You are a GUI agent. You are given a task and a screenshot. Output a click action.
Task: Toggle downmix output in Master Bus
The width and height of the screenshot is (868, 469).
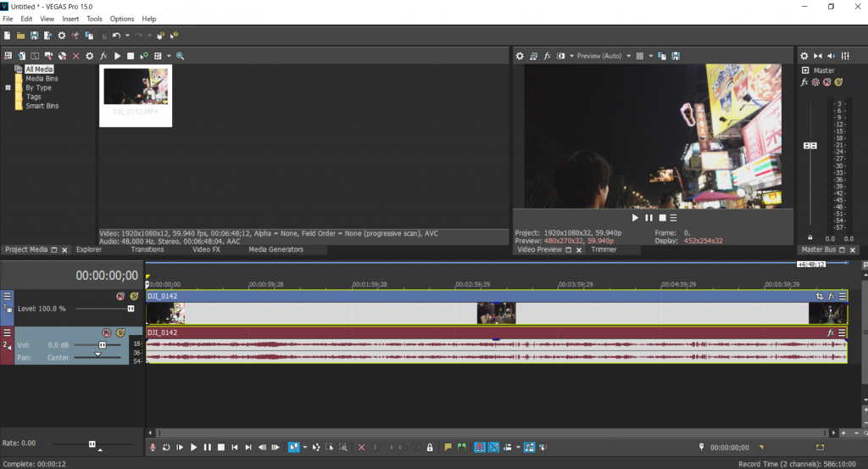tap(818, 56)
